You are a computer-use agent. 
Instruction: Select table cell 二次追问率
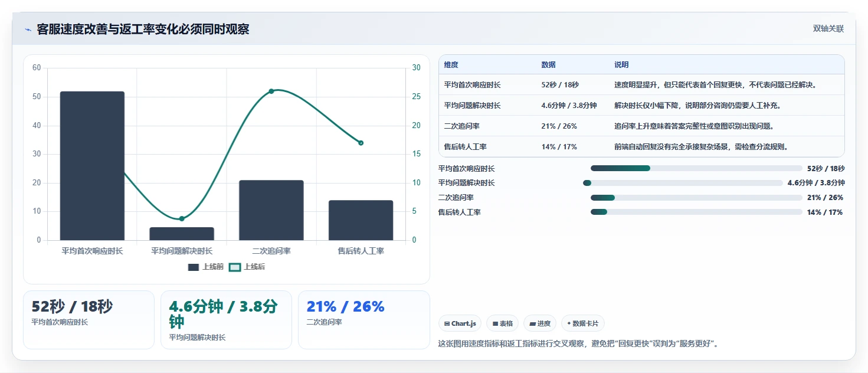[x=461, y=126]
